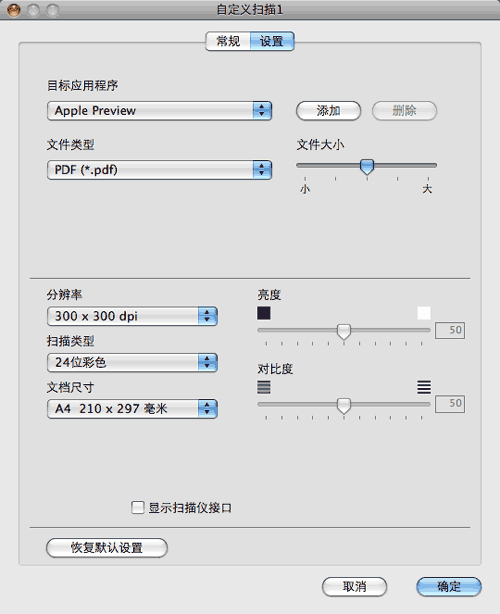Open the 扫描类型 24位彩色 dropdown
Image resolution: width=500 pixels, height=614 pixels.
click(132, 362)
